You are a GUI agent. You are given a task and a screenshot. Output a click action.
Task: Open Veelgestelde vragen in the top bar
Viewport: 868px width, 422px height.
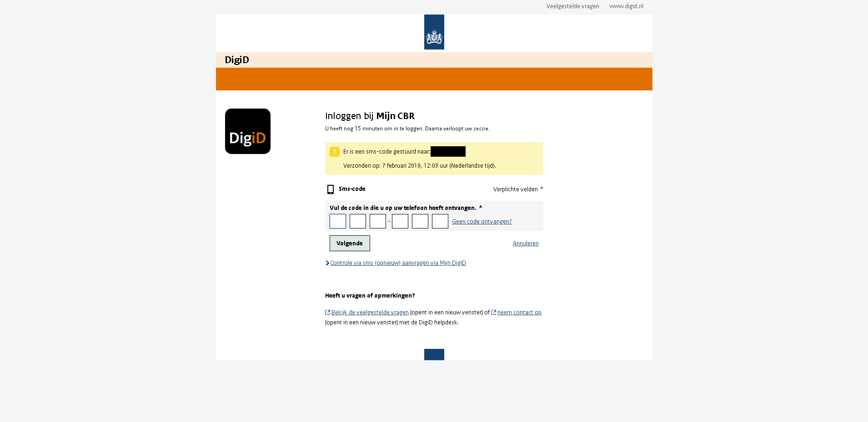click(x=572, y=6)
